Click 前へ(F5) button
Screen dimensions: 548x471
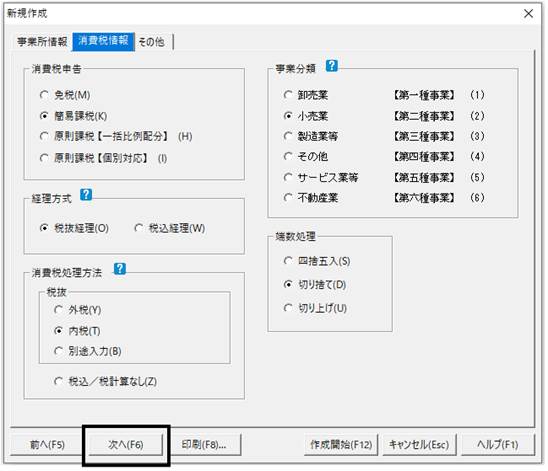[x=47, y=444]
